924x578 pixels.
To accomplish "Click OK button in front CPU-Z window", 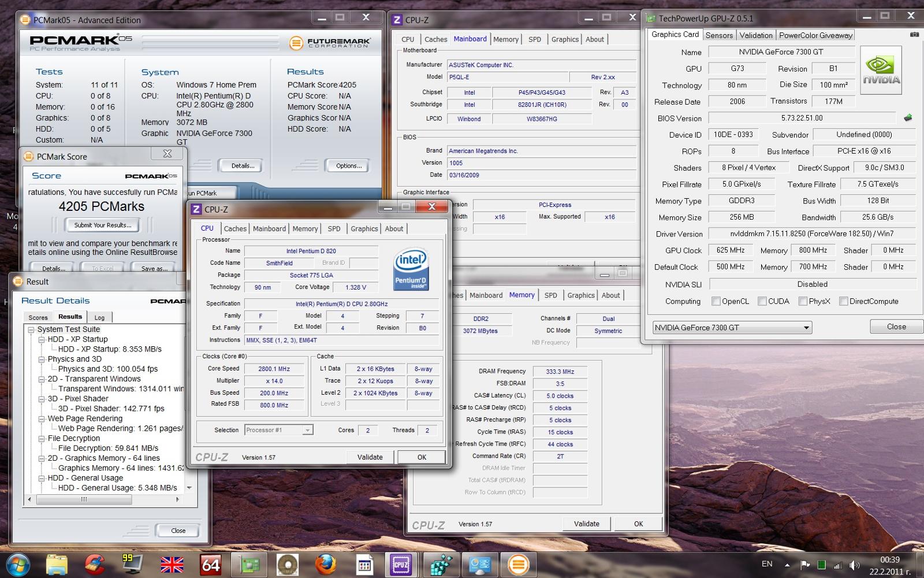I will pos(422,457).
